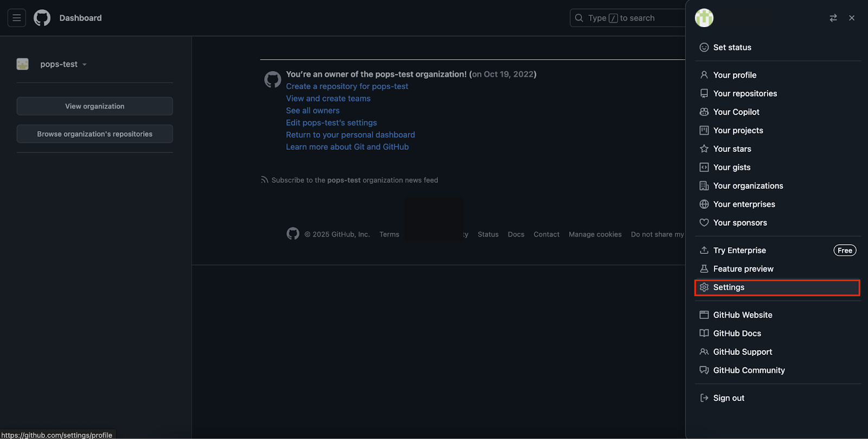Click the GitHub Docs book icon
The image size is (868, 439).
pyautogui.click(x=704, y=333)
